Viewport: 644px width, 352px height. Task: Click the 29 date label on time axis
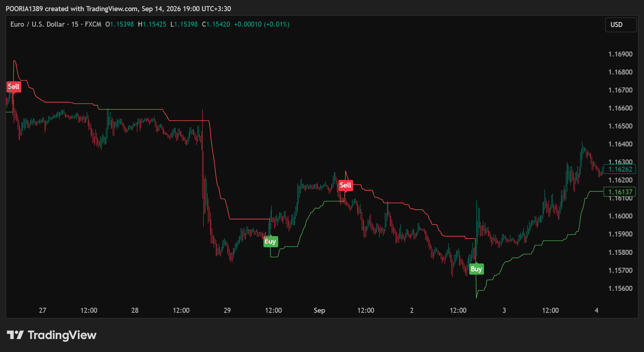(x=227, y=310)
